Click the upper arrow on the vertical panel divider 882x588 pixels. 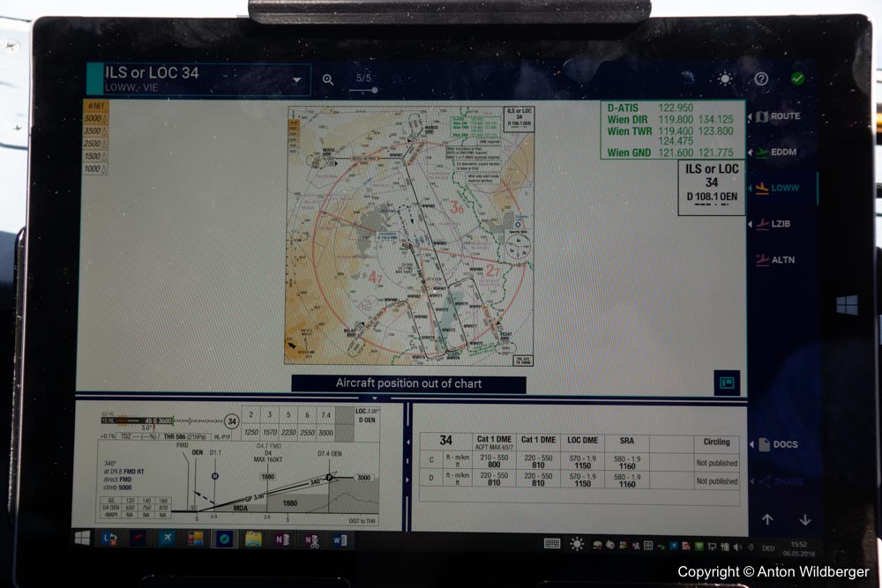(408, 443)
